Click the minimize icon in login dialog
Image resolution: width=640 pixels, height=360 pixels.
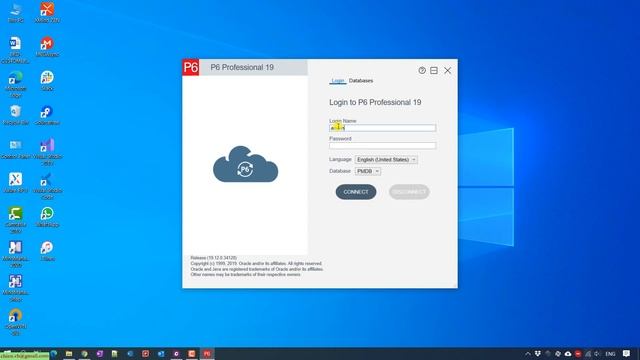pyautogui.click(x=434, y=71)
